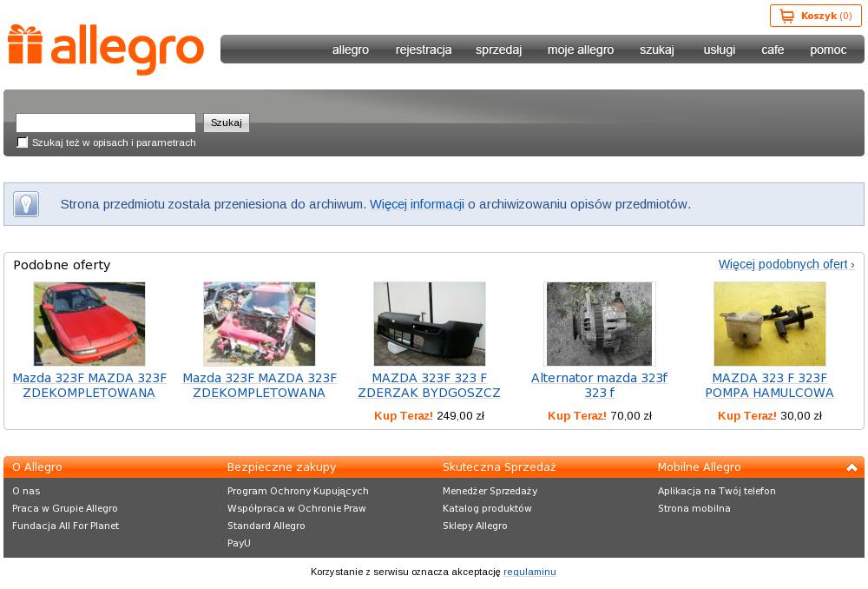Open Menedżer Sprzedaży link
868x589 pixels.
490,491
